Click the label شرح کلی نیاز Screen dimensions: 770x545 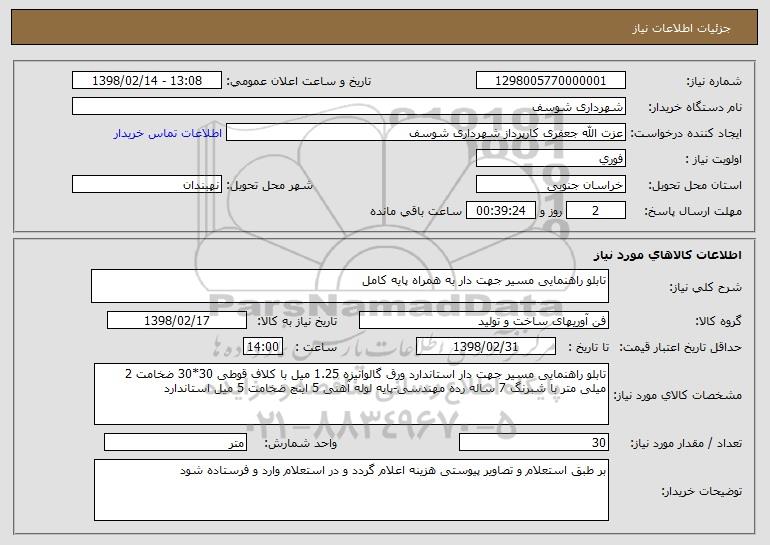click(706, 287)
